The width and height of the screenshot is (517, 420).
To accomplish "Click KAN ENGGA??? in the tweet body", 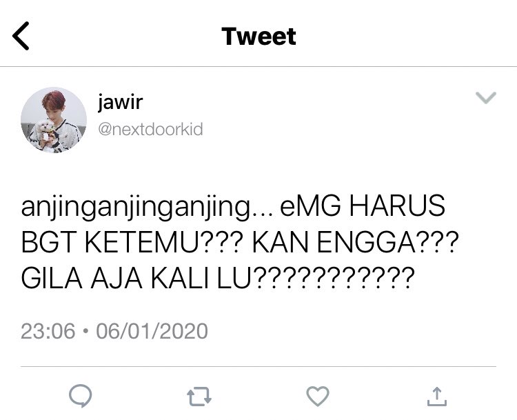I will pyautogui.click(x=356, y=242).
